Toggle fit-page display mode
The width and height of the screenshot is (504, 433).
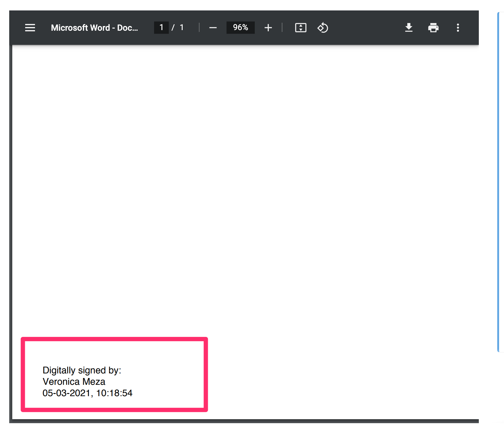pyautogui.click(x=300, y=28)
